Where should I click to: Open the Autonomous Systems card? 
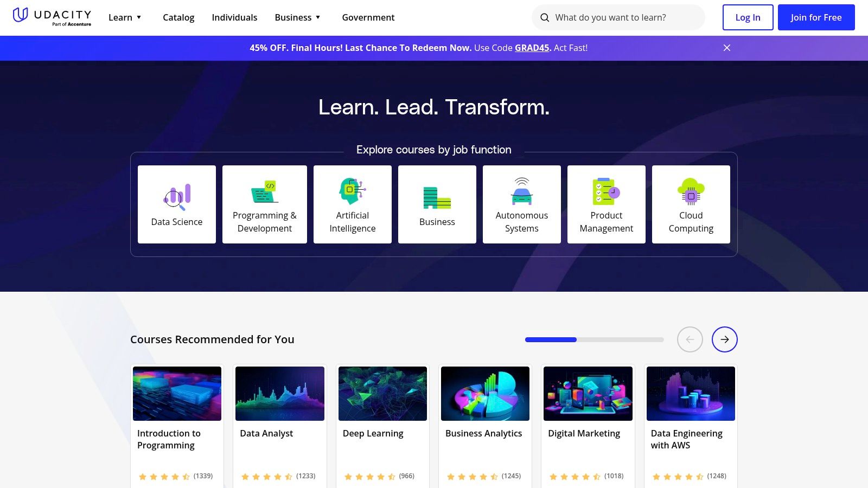coord(522,204)
